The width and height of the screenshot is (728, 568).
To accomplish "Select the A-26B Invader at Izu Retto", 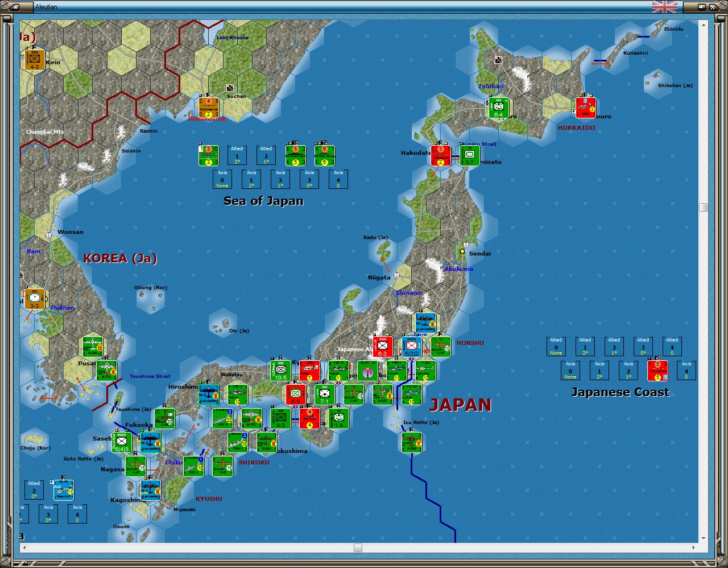I will pyautogui.click(x=411, y=442).
